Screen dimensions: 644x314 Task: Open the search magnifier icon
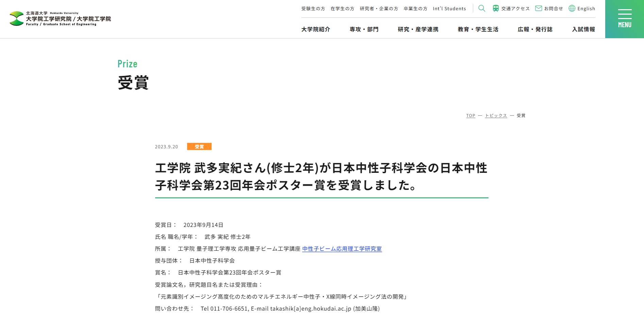point(482,8)
